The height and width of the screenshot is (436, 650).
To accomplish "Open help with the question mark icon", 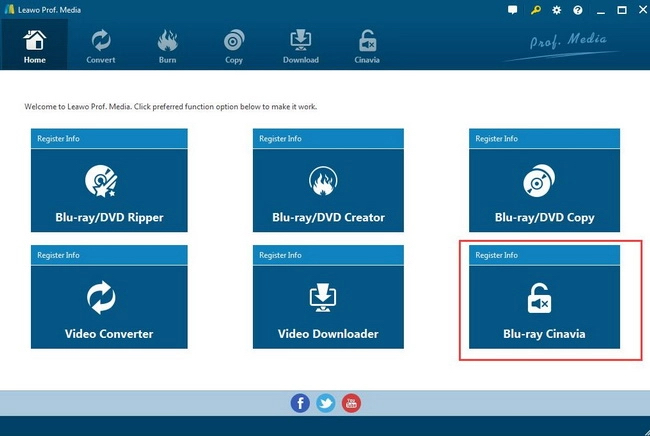I will click(577, 10).
